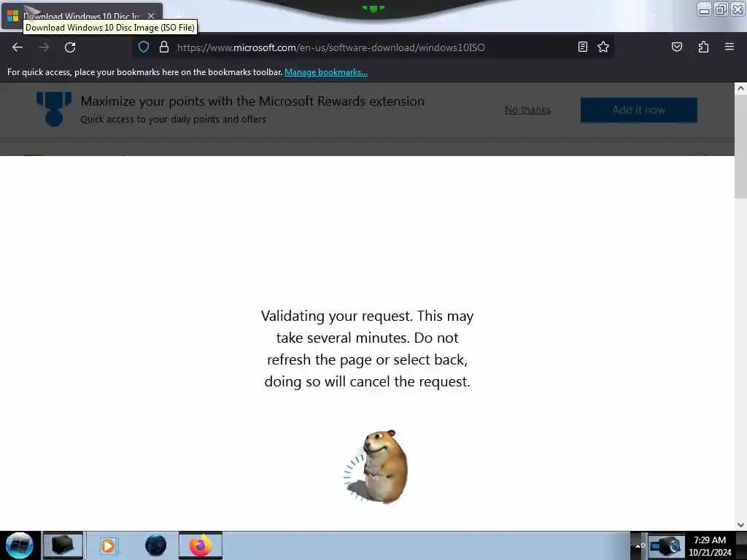Click the 'Quick access to your daily points' text
Image resolution: width=747 pixels, height=560 pixels.
pyautogui.click(x=174, y=119)
